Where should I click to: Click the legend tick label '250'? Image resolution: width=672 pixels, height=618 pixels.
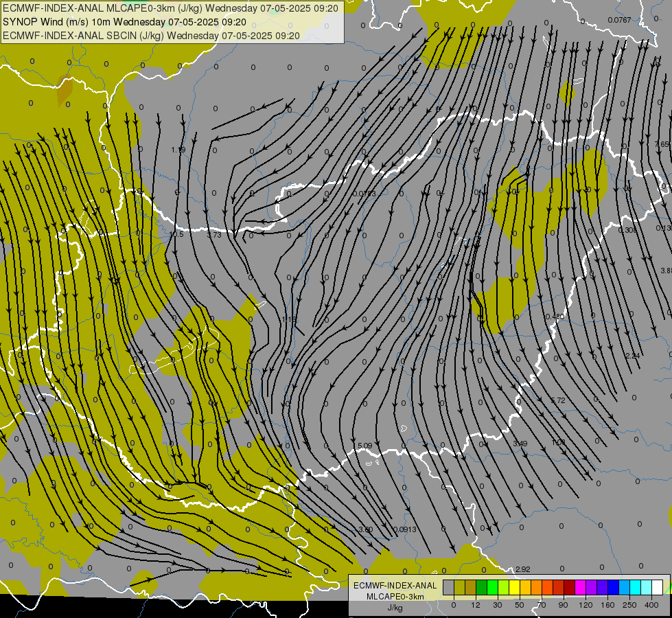629,605
